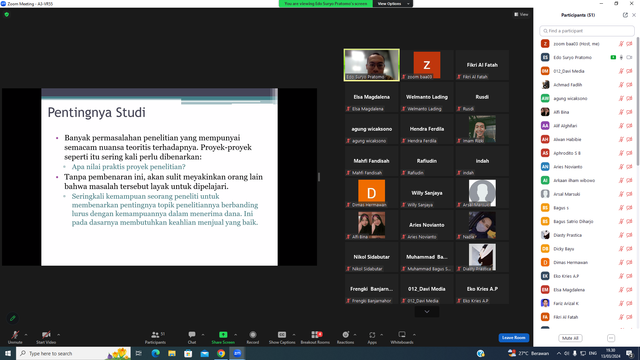Select Alfi Bina in participant list
The height and width of the screenshot is (360, 640).
point(587,112)
